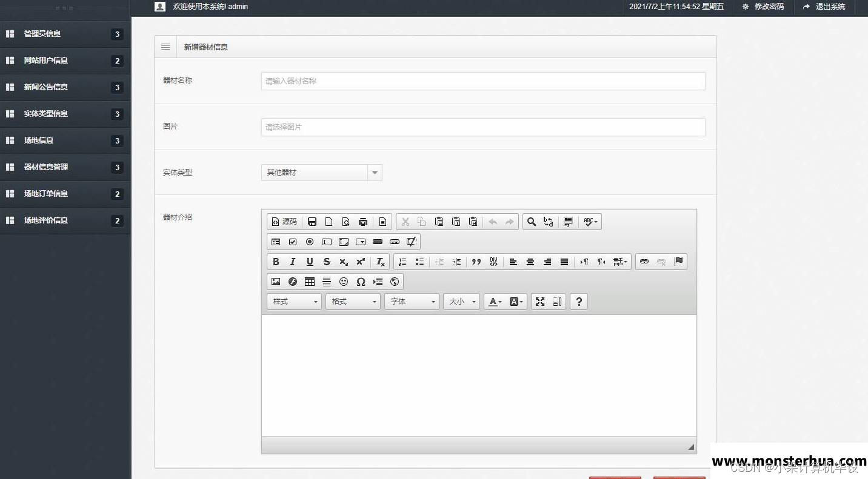Maximize the editor
Viewport: 868px width, 479px height.
540,302
